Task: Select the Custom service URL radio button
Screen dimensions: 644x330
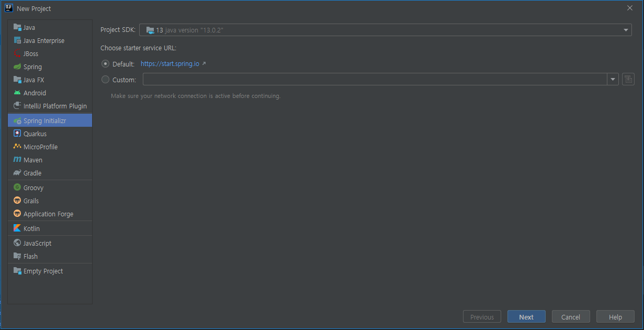Action: point(106,80)
